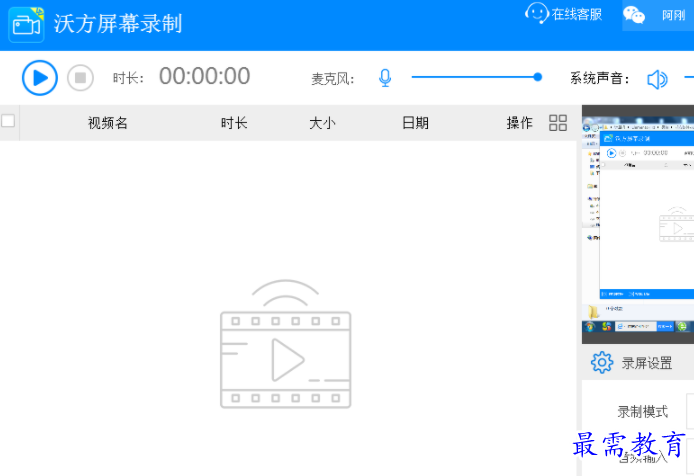Click the screen preview thumbnail

point(638,224)
